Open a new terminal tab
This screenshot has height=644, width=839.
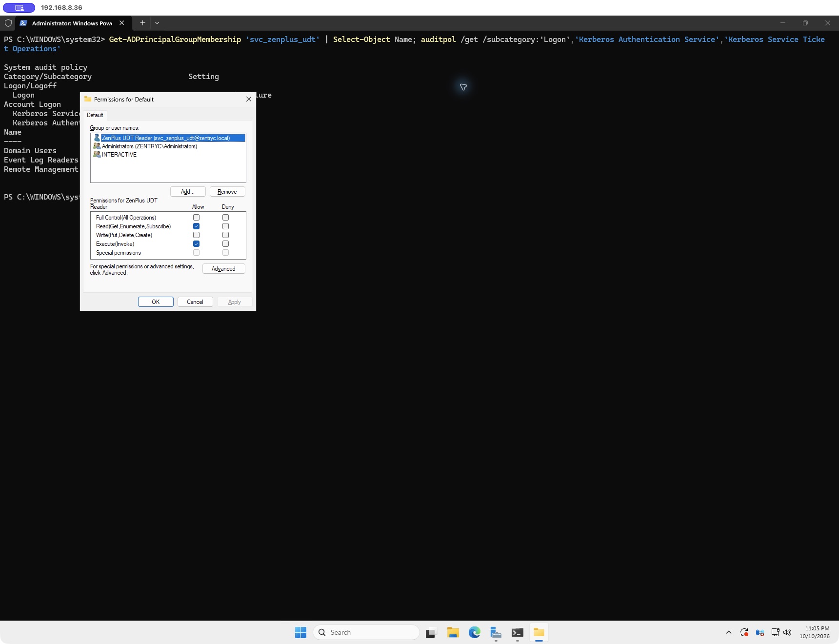click(142, 23)
